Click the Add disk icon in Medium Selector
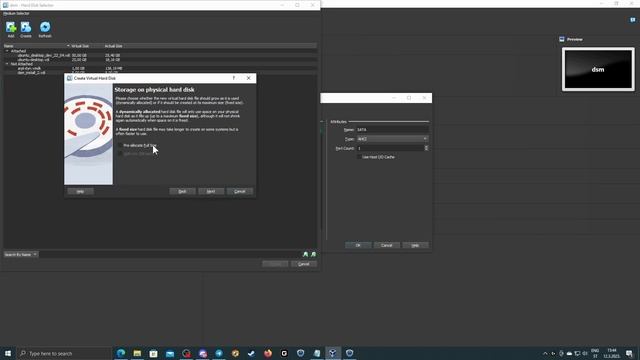This screenshot has height=360, width=640. (11, 27)
